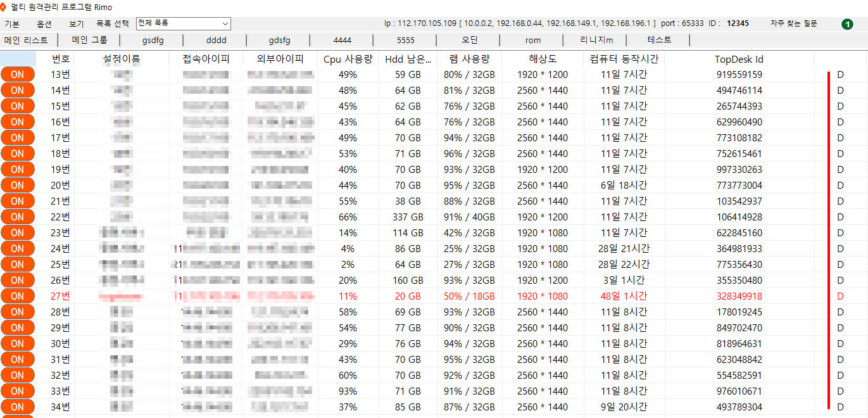Click the 91% / 40GB RAM cell
868x418 pixels.
[469, 217]
